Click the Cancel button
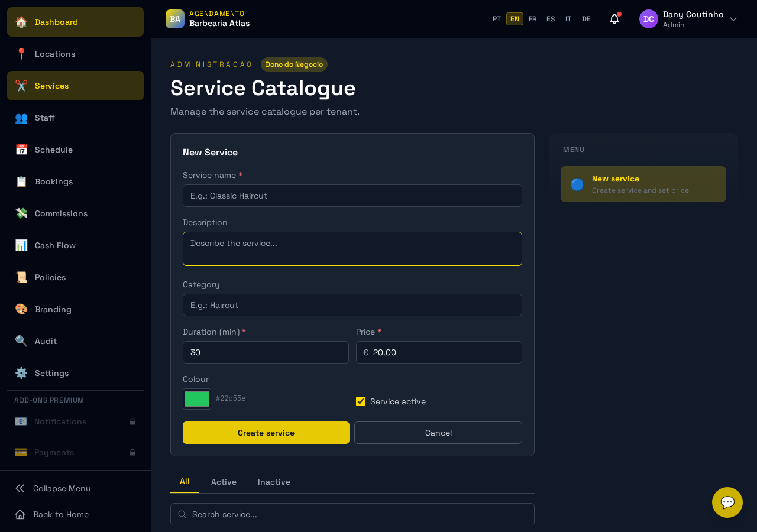The image size is (757, 532). click(x=438, y=433)
